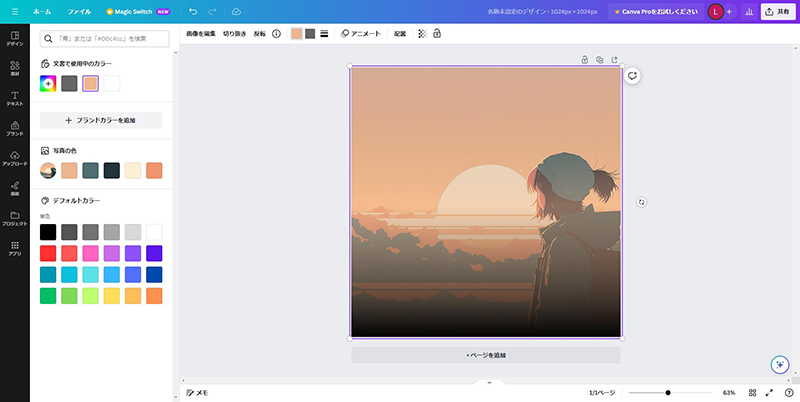Click the add page icon above canvas
Screen dimensions: 800x402
[614, 60]
